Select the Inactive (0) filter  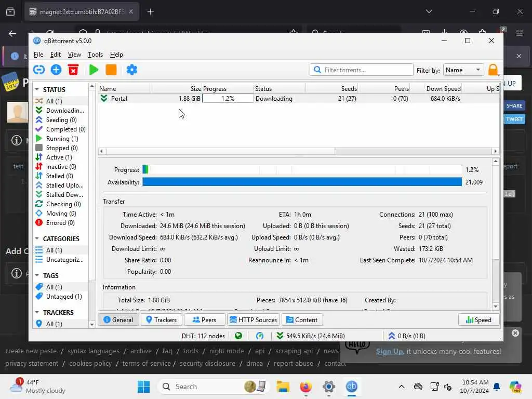tap(60, 167)
